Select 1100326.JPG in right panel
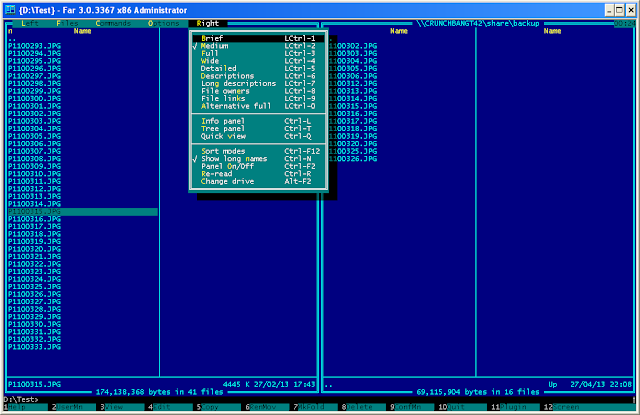The image size is (640, 415). [353, 159]
